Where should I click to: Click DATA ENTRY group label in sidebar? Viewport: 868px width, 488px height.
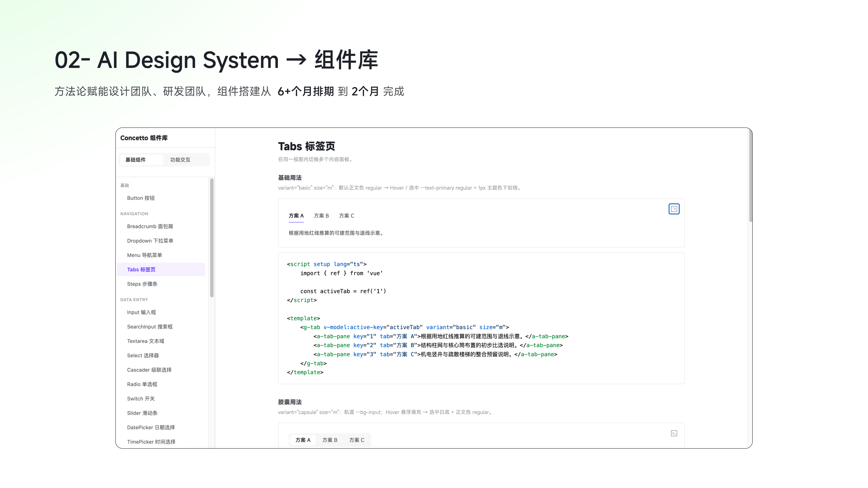[134, 300]
